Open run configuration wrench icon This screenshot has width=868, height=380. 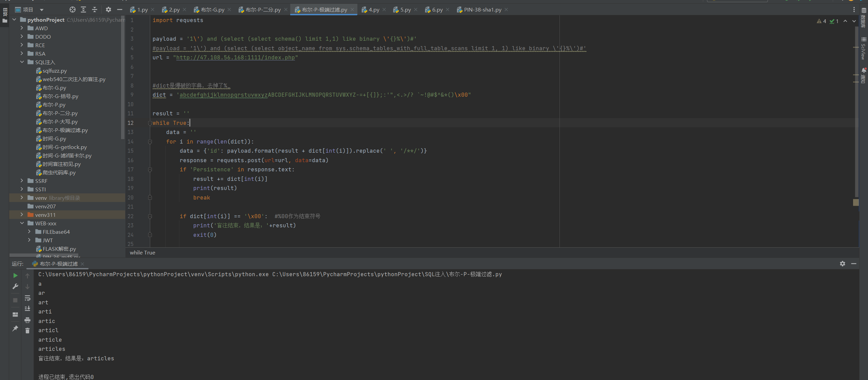[15, 286]
